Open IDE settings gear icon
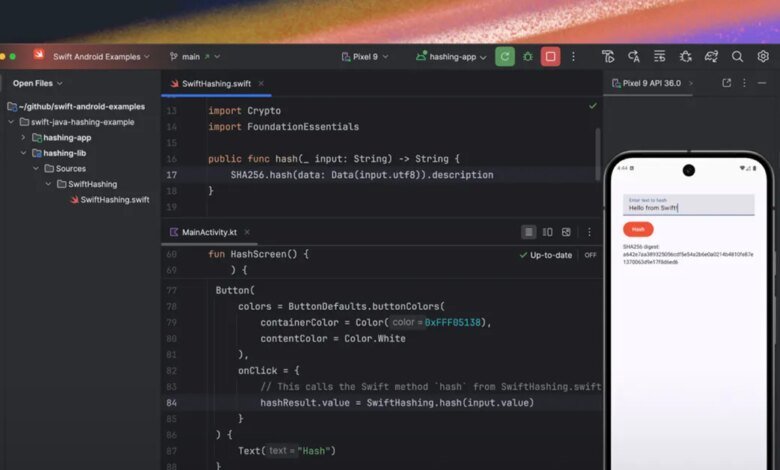This screenshot has height=470, width=780. (x=763, y=57)
